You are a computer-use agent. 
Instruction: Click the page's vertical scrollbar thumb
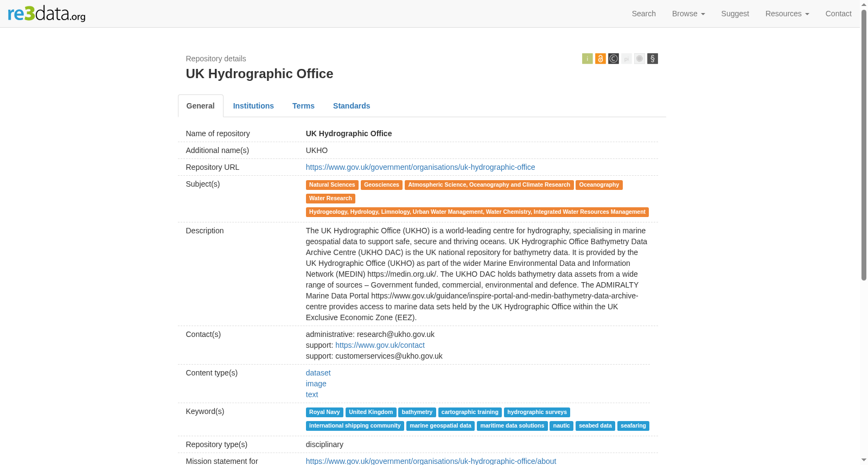(x=864, y=144)
